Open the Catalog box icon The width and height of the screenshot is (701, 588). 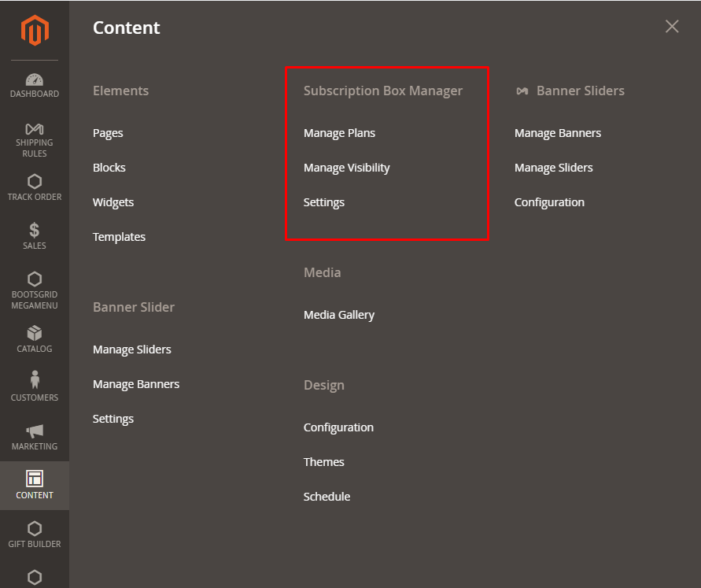click(x=35, y=333)
